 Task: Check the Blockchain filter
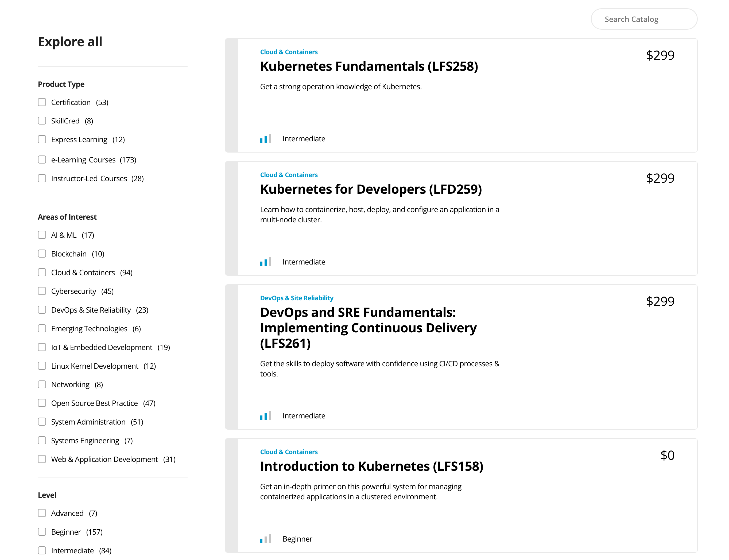(x=42, y=254)
